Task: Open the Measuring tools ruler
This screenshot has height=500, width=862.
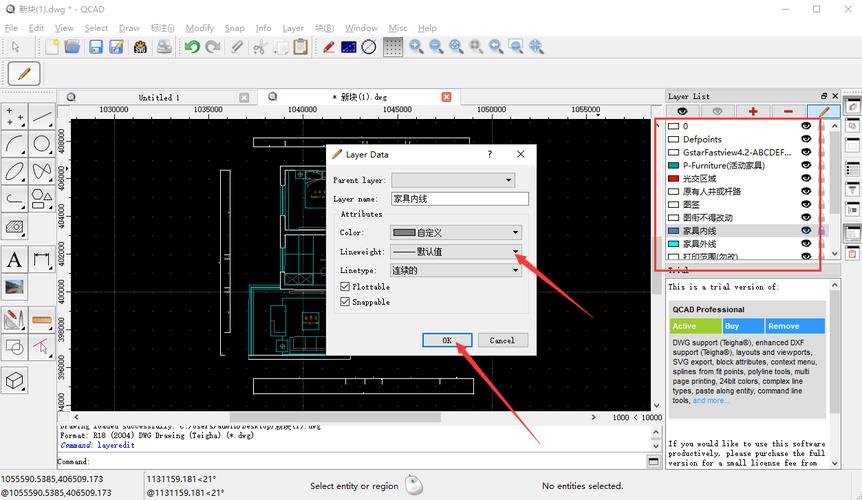Action: pyautogui.click(x=42, y=320)
